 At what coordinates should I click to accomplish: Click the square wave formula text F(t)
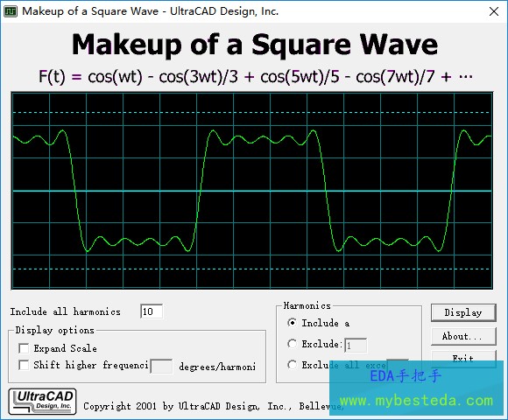click(x=255, y=77)
